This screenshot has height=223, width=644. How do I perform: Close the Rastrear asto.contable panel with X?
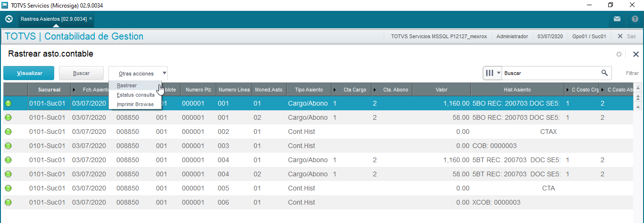(636, 54)
